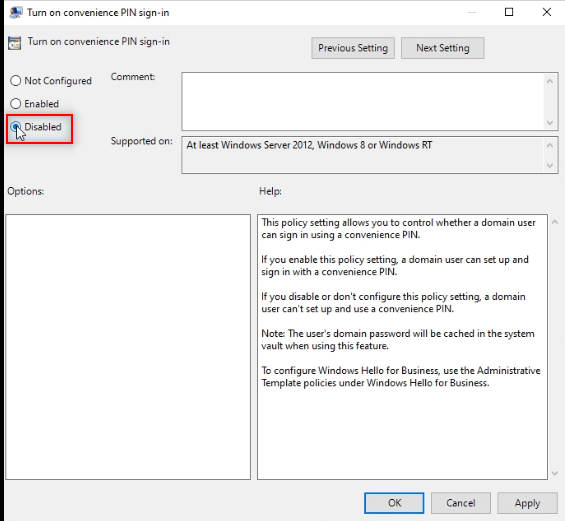
Task: Go to Next Setting
Action: pos(442,48)
